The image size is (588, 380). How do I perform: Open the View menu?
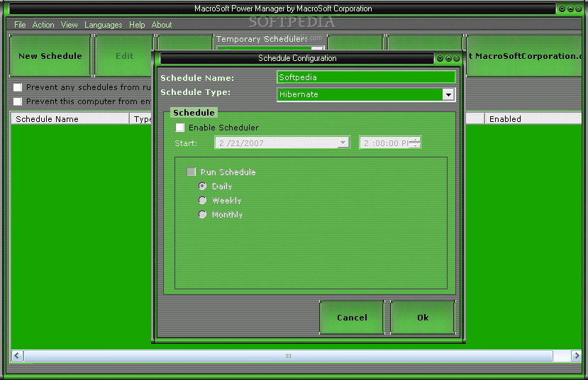[69, 25]
